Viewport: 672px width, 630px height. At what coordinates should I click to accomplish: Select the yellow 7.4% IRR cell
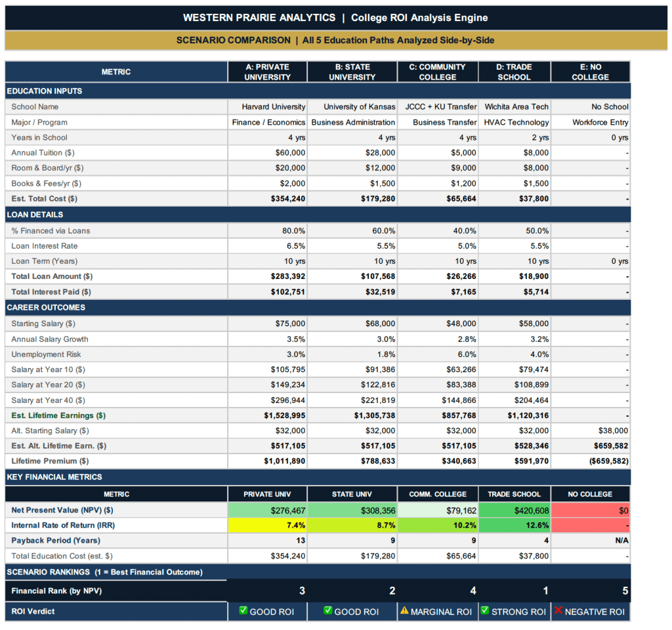[x=267, y=525]
